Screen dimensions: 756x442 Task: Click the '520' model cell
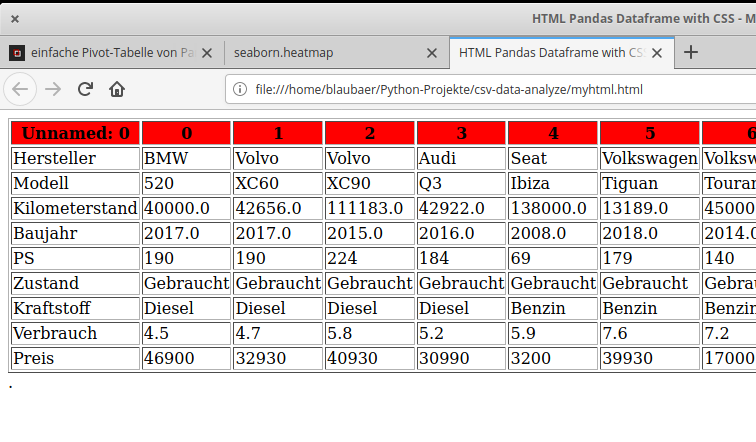[x=187, y=183]
